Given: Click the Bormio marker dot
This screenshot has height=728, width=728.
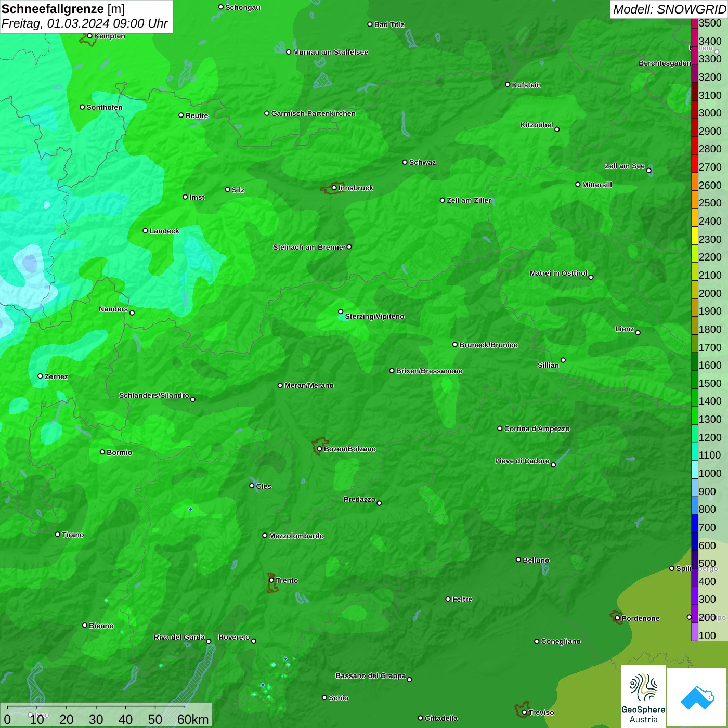Looking at the screenshot, I should tap(102, 452).
